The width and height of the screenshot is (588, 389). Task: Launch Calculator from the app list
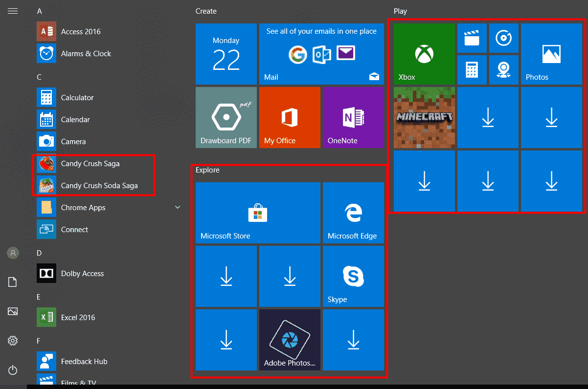click(109, 97)
